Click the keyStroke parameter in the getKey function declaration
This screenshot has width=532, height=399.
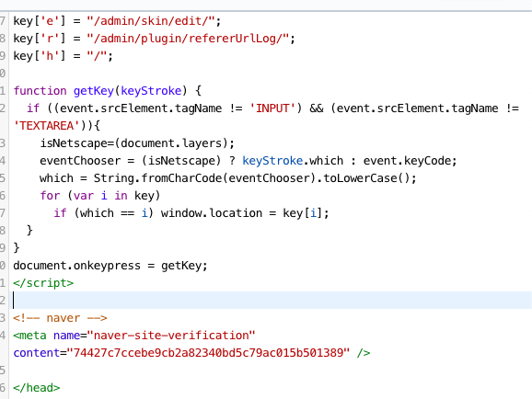pyautogui.click(x=151, y=91)
